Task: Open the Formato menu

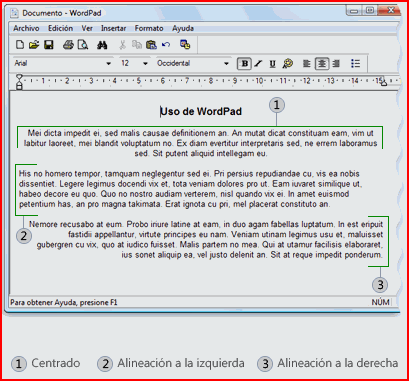Action: (149, 28)
